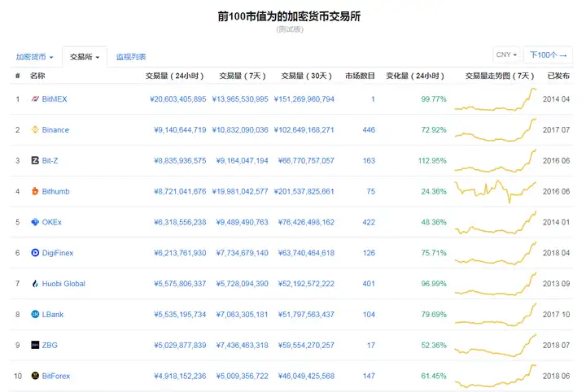Click Binance market count 446
Viewport: 586px width, 392px height.
point(369,130)
